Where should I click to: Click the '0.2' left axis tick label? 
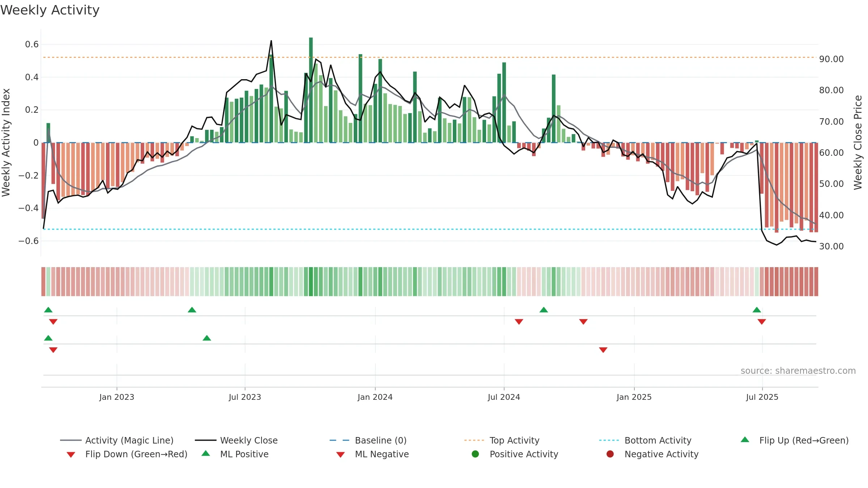[32, 110]
